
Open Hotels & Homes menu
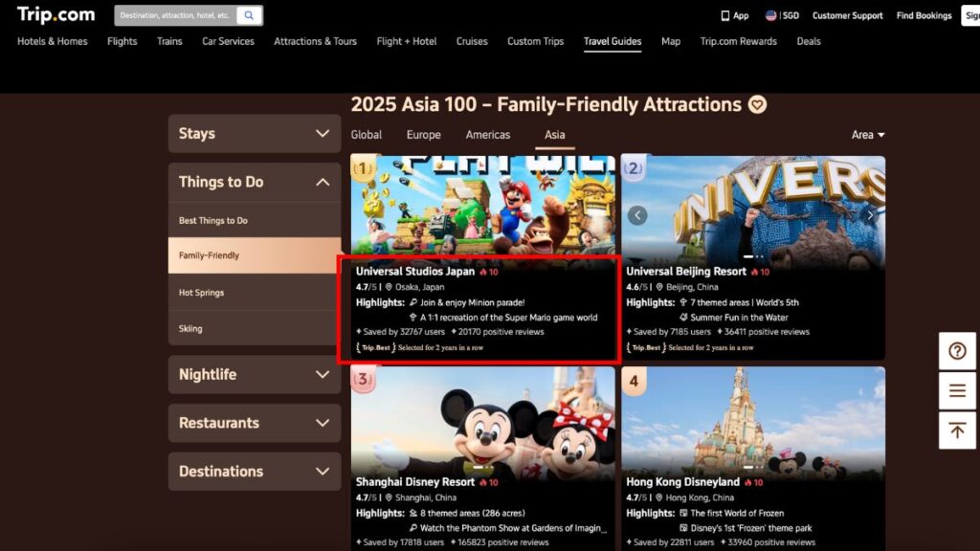point(53,41)
